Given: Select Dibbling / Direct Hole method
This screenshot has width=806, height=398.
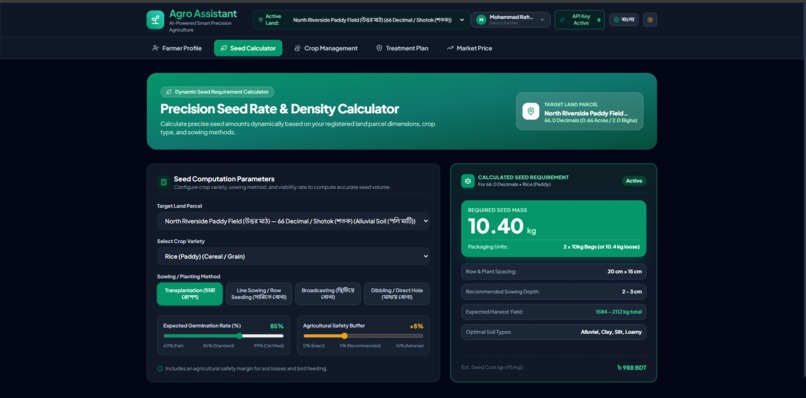Looking at the screenshot, I should (397, 294).
